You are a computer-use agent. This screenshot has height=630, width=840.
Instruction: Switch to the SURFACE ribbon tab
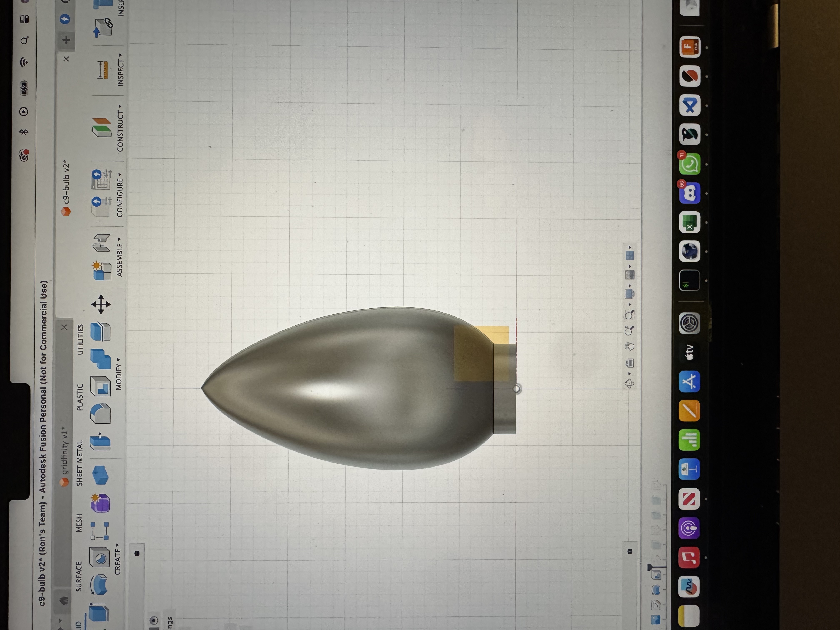[x=79, y=576]
